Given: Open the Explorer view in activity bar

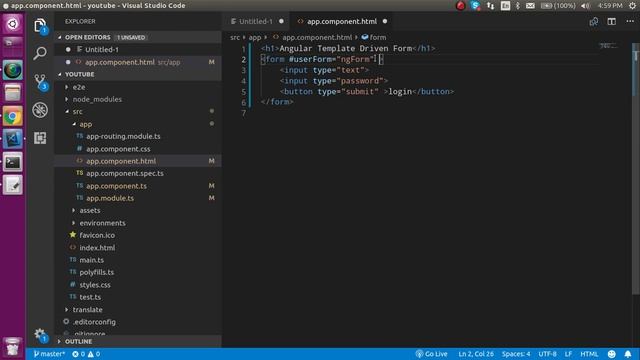Looking at the screenshot, I should 40,25.
